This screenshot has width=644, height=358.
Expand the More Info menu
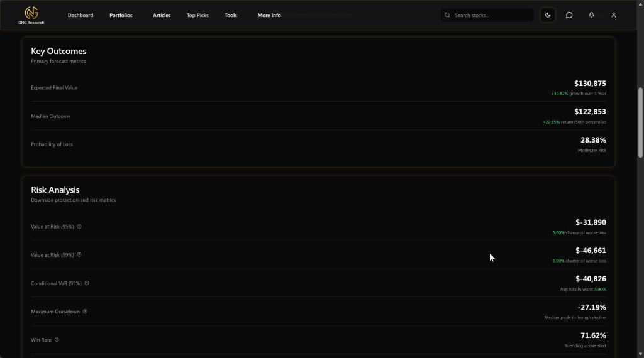click(x=269, y=15)
